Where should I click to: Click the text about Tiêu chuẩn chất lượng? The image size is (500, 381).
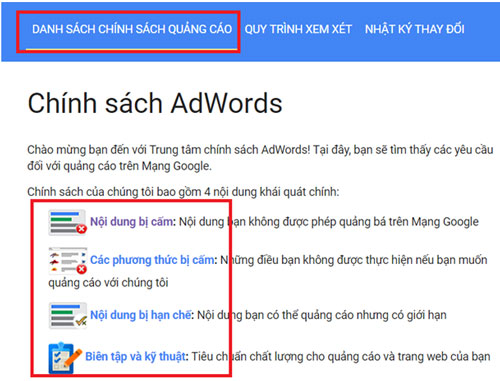click(341, 357)
